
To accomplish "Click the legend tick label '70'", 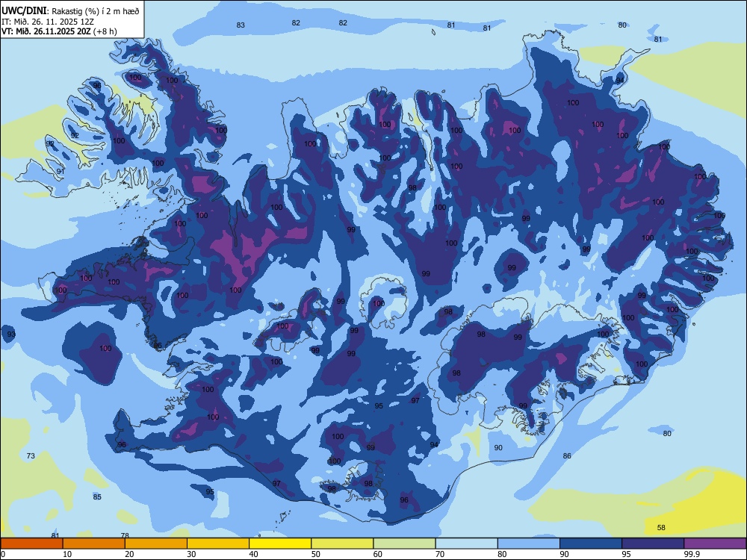I will (440, 554).
